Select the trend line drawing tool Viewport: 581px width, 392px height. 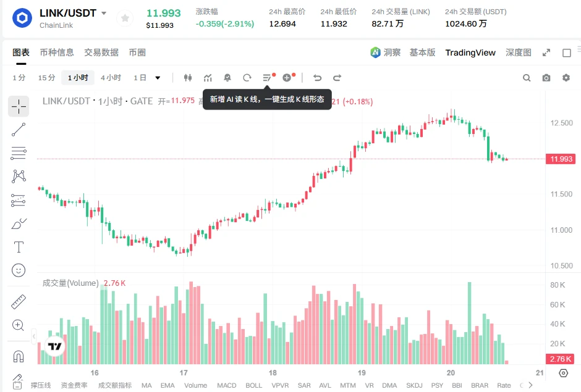click(19, 130)
